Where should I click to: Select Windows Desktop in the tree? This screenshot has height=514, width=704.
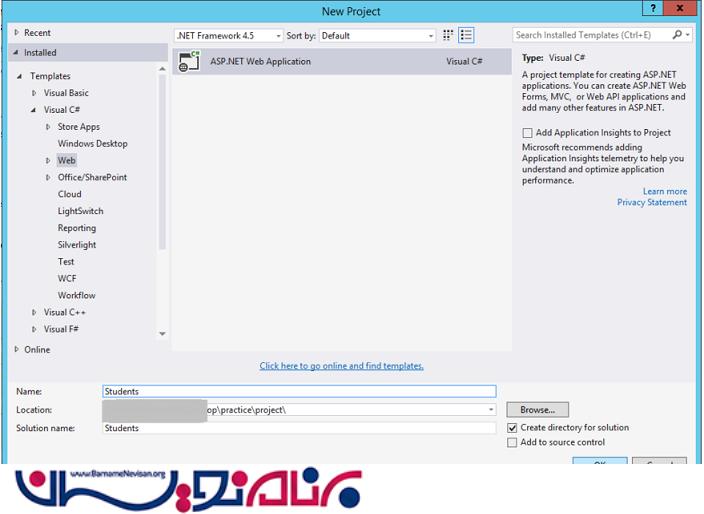[x=92, y=144]
